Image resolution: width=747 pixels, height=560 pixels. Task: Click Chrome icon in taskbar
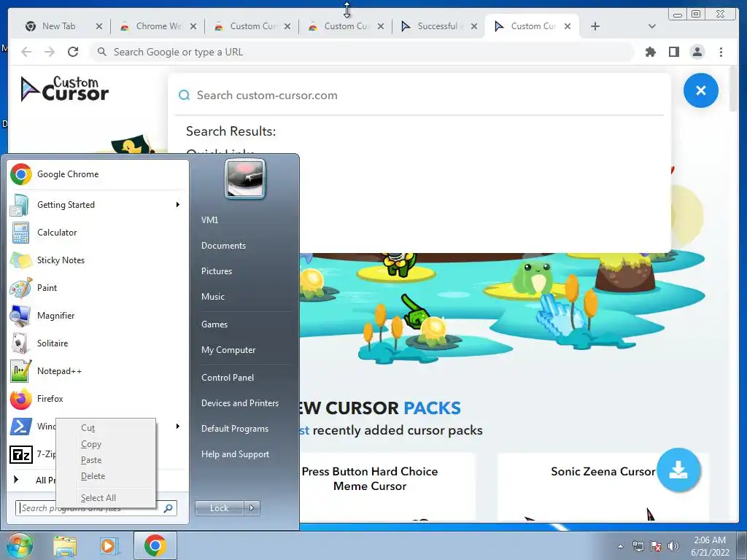(155, 545)
